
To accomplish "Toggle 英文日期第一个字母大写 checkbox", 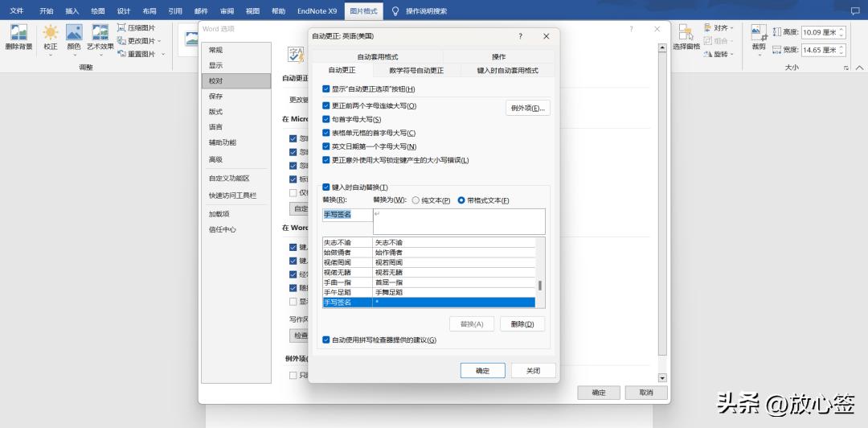I will click(326, 146).
